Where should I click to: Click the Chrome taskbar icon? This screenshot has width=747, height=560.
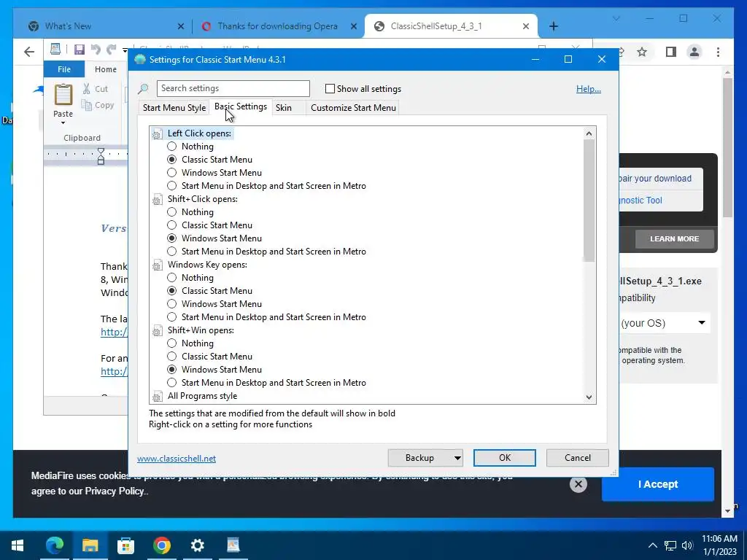tap(161, 545)
